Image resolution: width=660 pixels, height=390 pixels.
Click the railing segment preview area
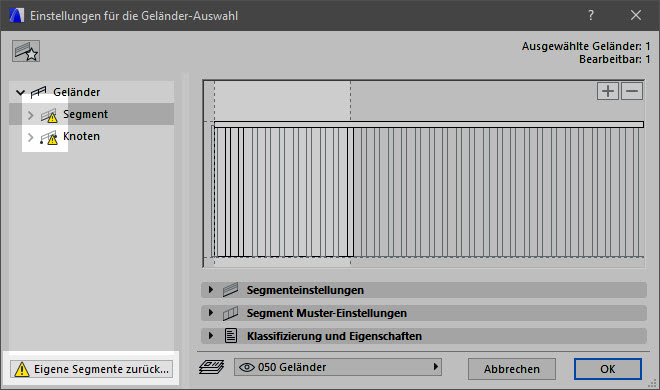click(x=423, y=173)
